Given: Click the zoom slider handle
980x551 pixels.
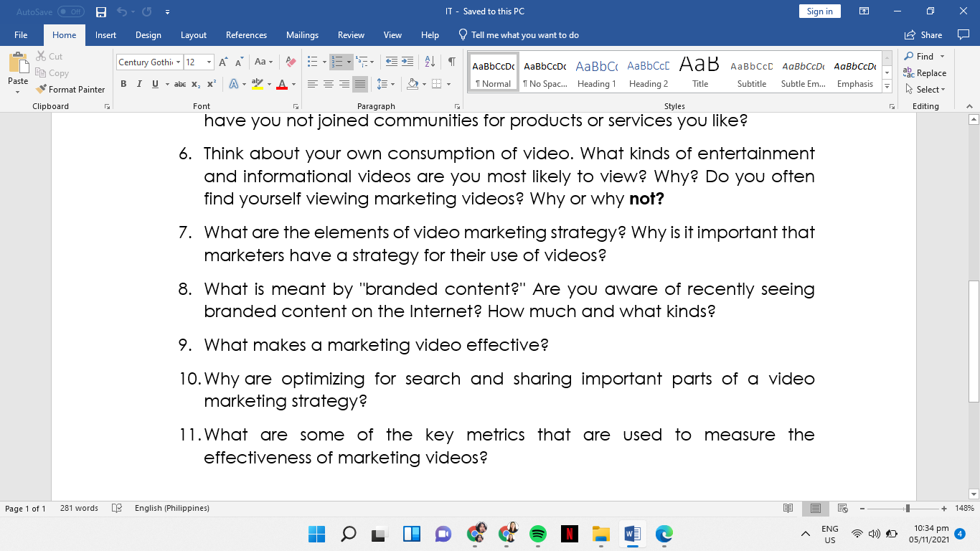Looking at the screenshot, I should point(908,508).
